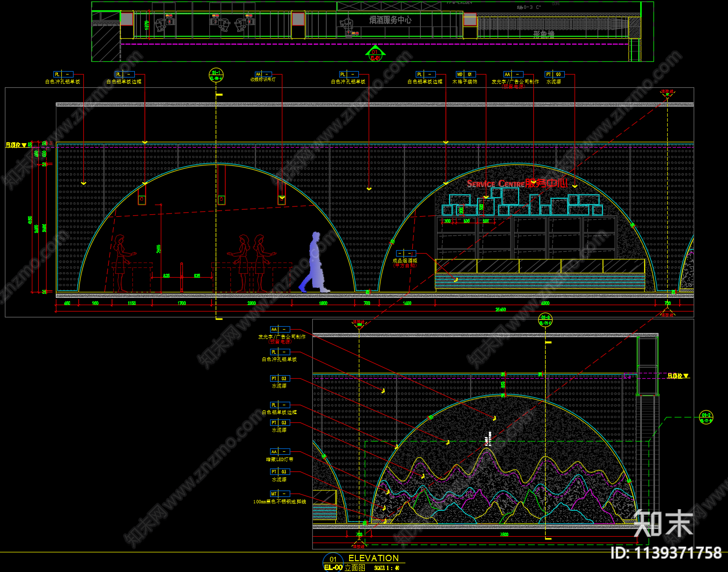
Task: Select the 暗藏LED灯带 annotation text
Action: (279, 460)
